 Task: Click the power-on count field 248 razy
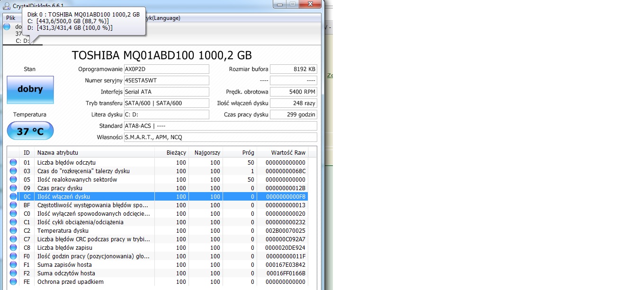click(x=294, y=103)
